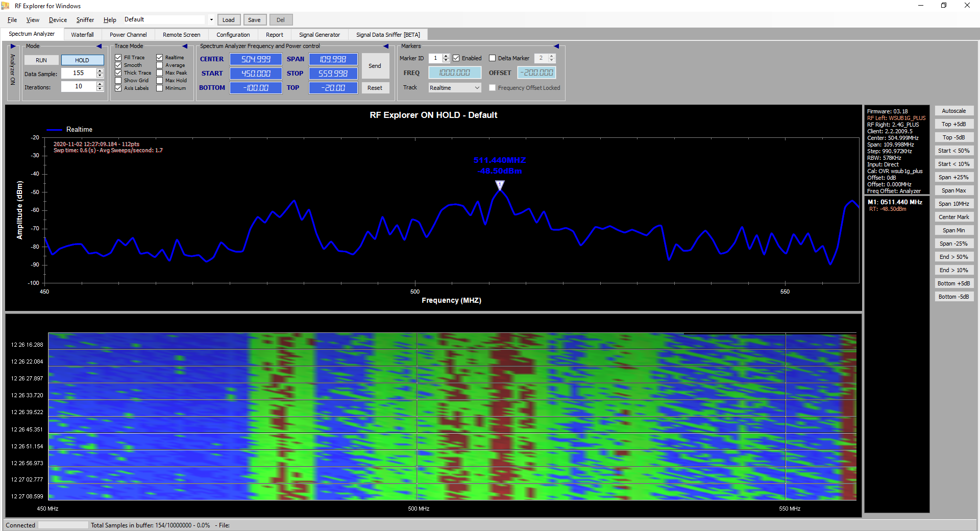The width and height of the screenshot is (980, 531).
Task: Increase Marker ID spinner
Action: pyautogui.click(x=446, y=56)
